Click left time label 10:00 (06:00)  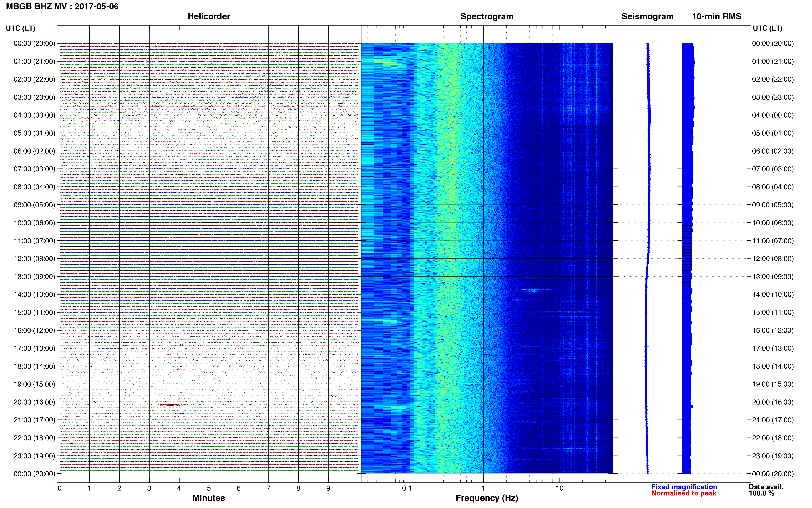click(x=34, y=223)
